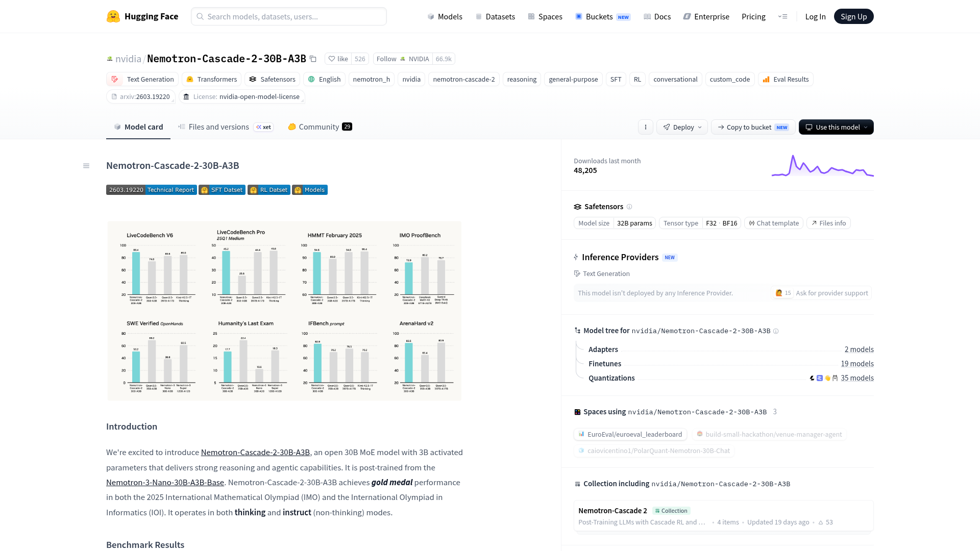Open the build-small-hackathon/venue-manager-agent space
This screenshot has height=551, width=980.
pos(770,434)
